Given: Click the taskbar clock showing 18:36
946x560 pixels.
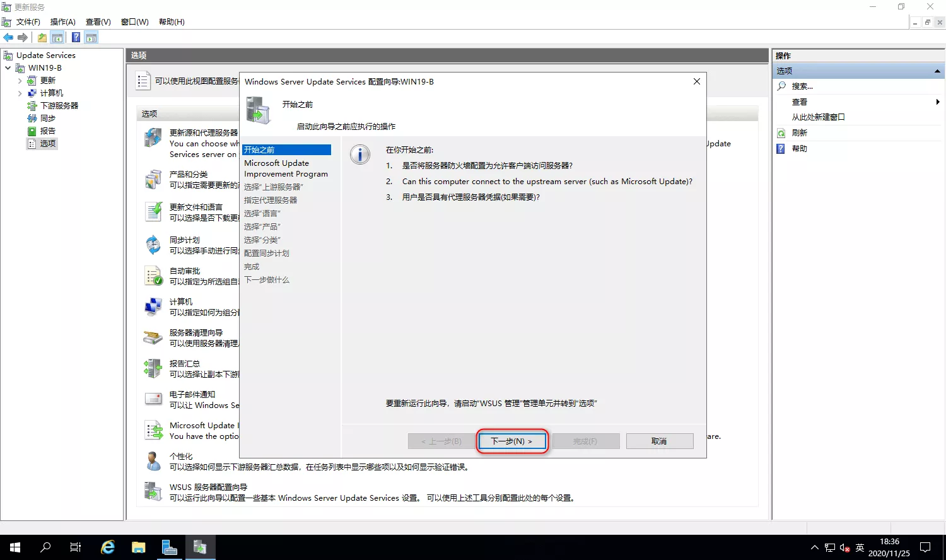Looking at the screenshot, I should tap(889, 547).
